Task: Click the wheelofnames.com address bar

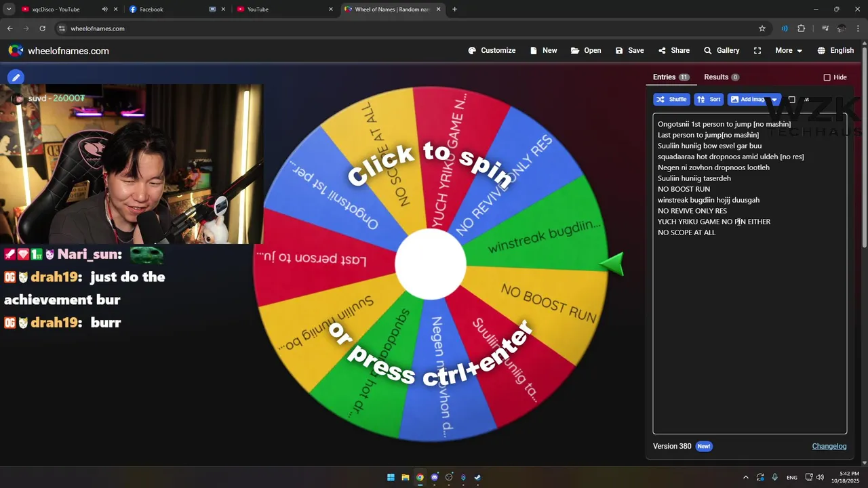Action: pyautogui.click(x=407, y=28)
